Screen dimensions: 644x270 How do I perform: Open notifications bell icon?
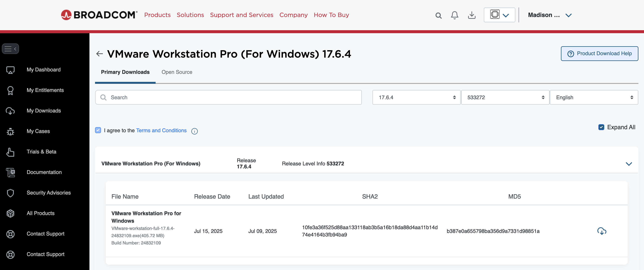point(454,15)
